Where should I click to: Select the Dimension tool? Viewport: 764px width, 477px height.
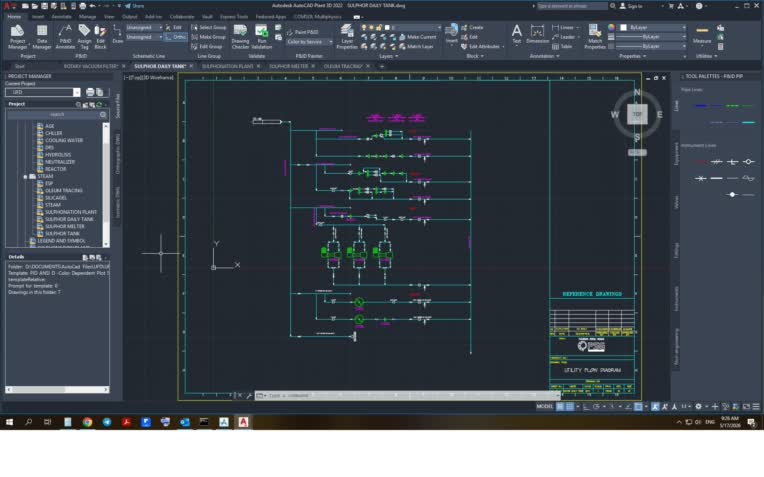coord(537,34)
